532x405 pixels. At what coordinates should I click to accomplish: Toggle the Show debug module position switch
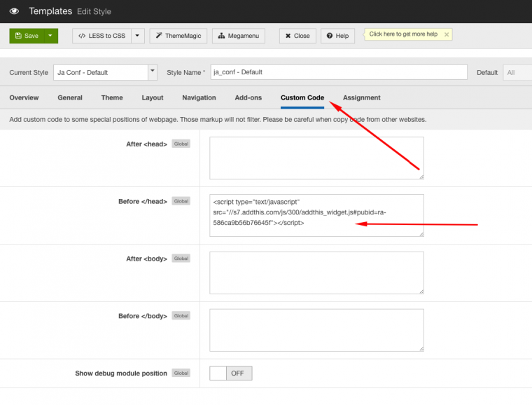(x=230, y=373)
